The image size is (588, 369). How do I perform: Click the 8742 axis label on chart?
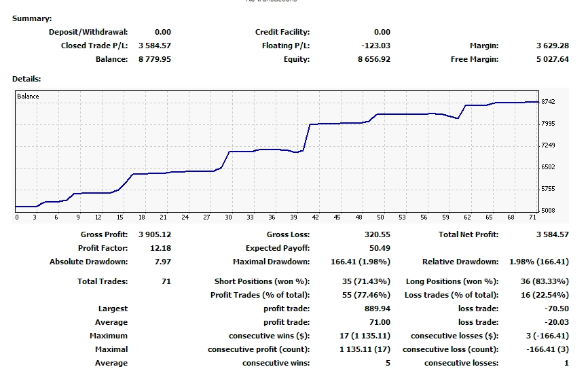pos(548,102)
